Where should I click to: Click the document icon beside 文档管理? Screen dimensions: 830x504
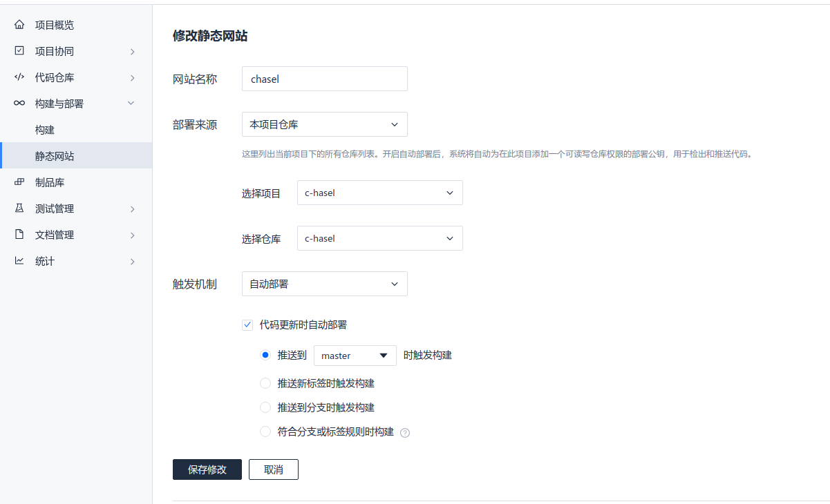(x=19, y=235)
